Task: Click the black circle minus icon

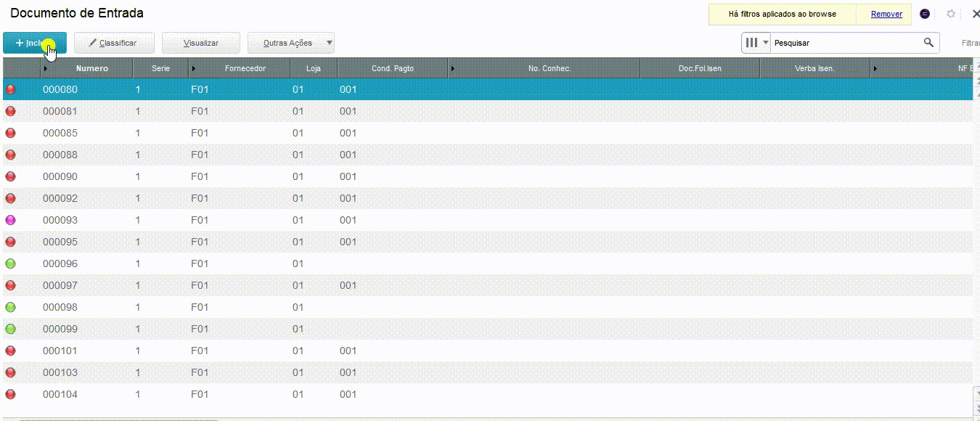Action: (x=925, y=14)
